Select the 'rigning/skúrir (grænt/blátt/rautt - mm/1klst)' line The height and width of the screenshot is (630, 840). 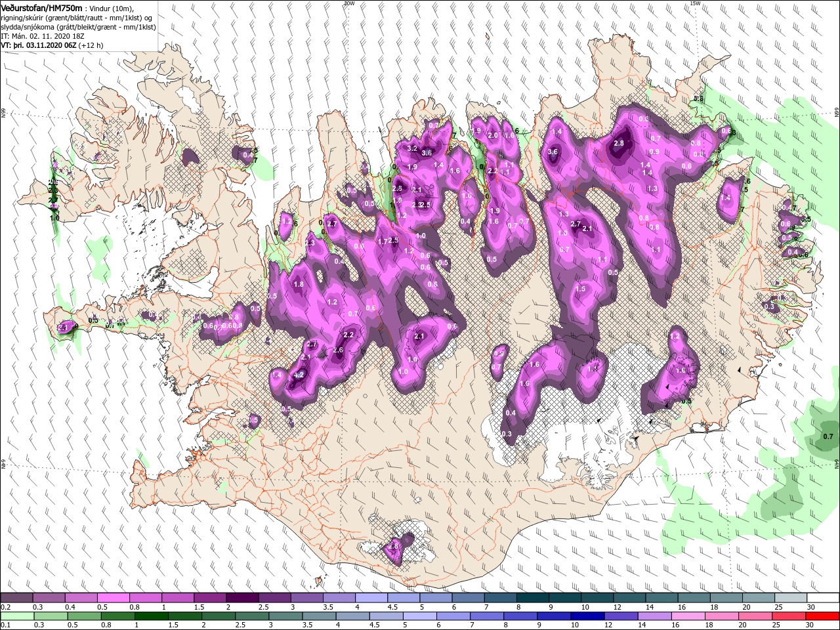coord(72,17)
